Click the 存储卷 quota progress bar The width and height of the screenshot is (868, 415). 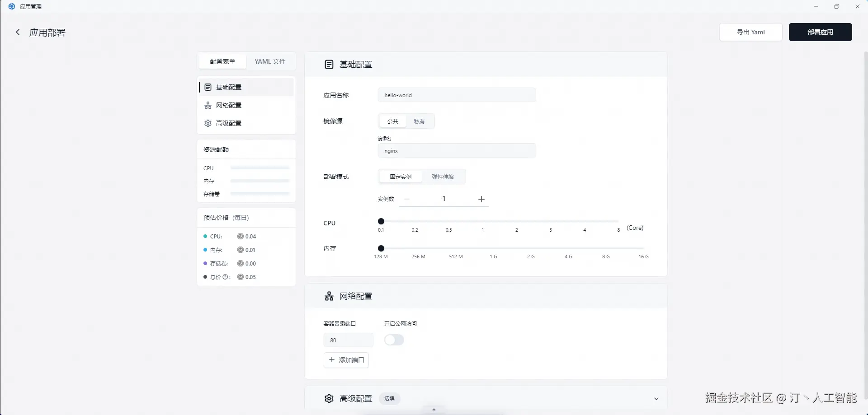tap(260, 194)
